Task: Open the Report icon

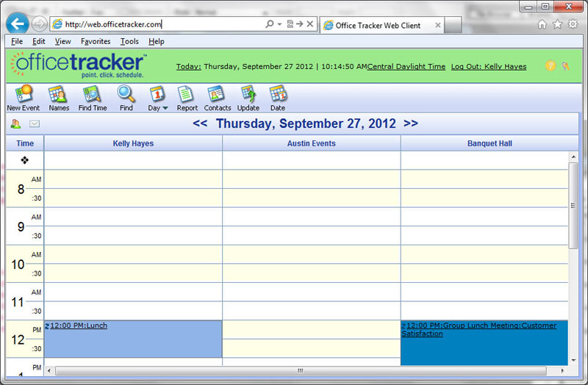Action: coord(187,94)
